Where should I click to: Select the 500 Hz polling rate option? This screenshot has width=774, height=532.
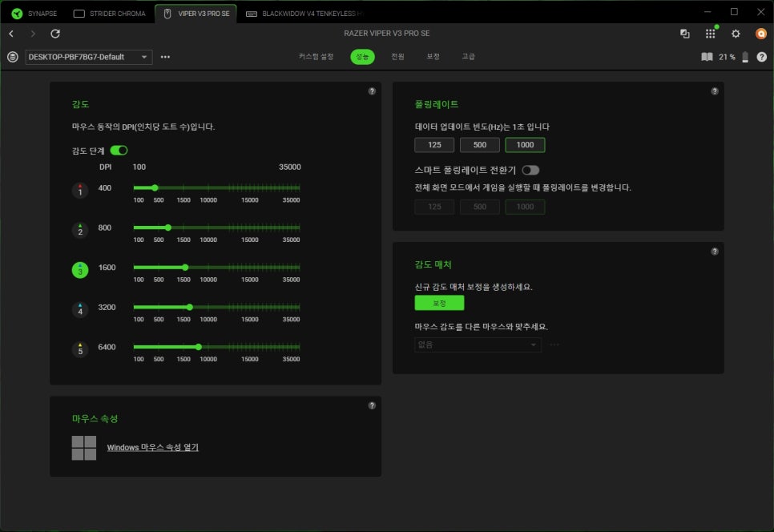click(479, 145)
